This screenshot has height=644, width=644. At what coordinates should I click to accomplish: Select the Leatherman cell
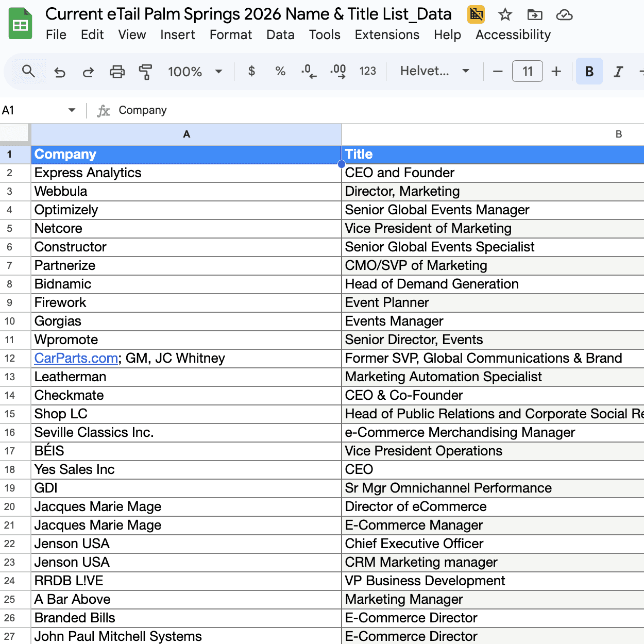pyautogui.click(x=187, y=377)
